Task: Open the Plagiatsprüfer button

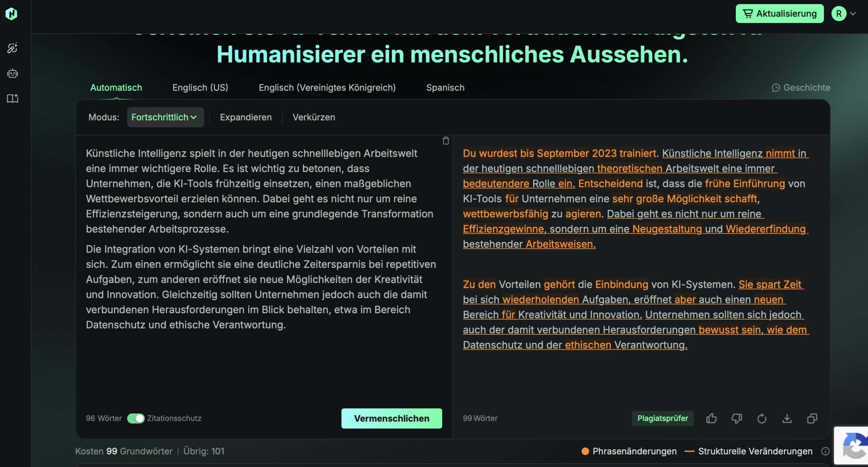Action: 663,418
